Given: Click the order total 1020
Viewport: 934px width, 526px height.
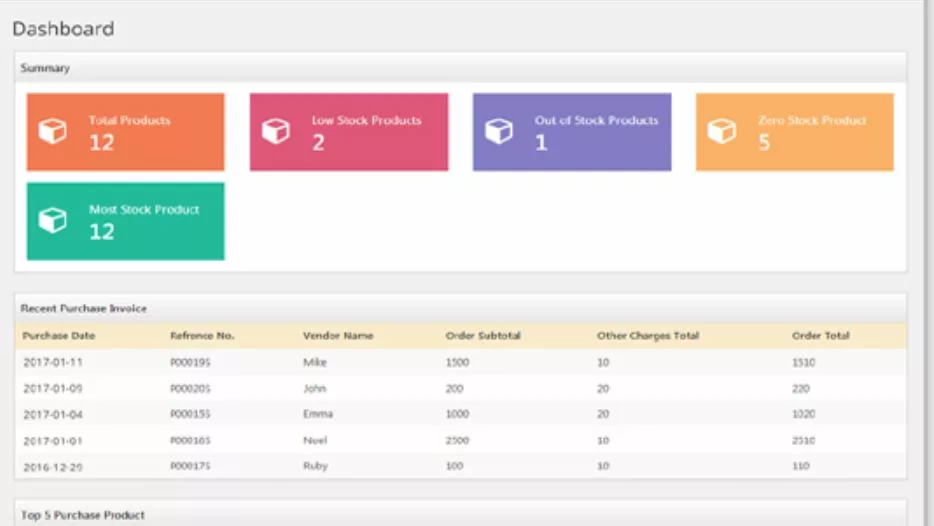Looking at the screenshot, I should [x=804, y=414].
